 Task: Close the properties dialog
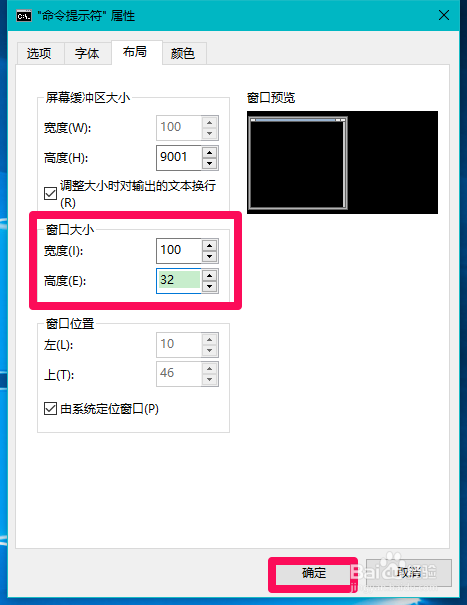[444, 15]
